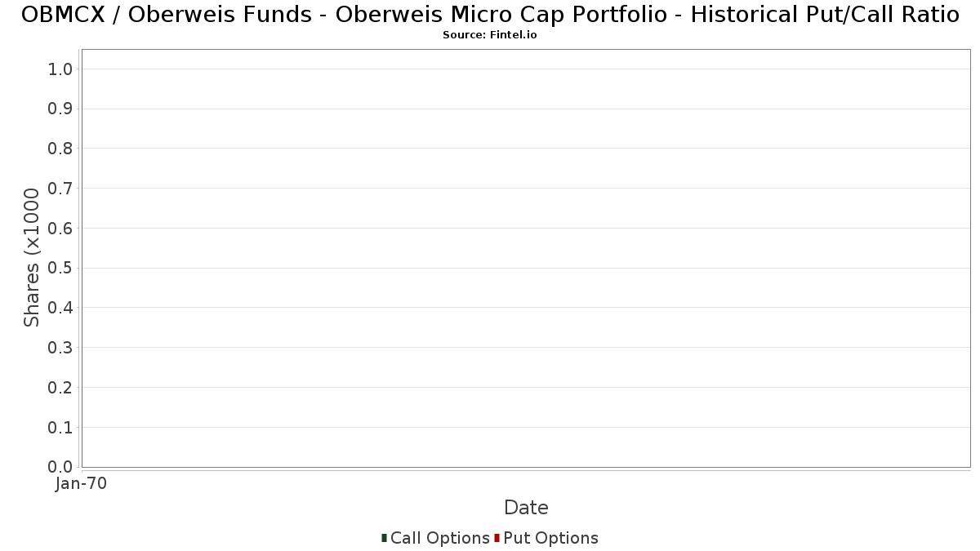The height and width of the screenshot is (551, 980).
Task: Open the Source: Fintel.io link
Action: click(490, 35)
